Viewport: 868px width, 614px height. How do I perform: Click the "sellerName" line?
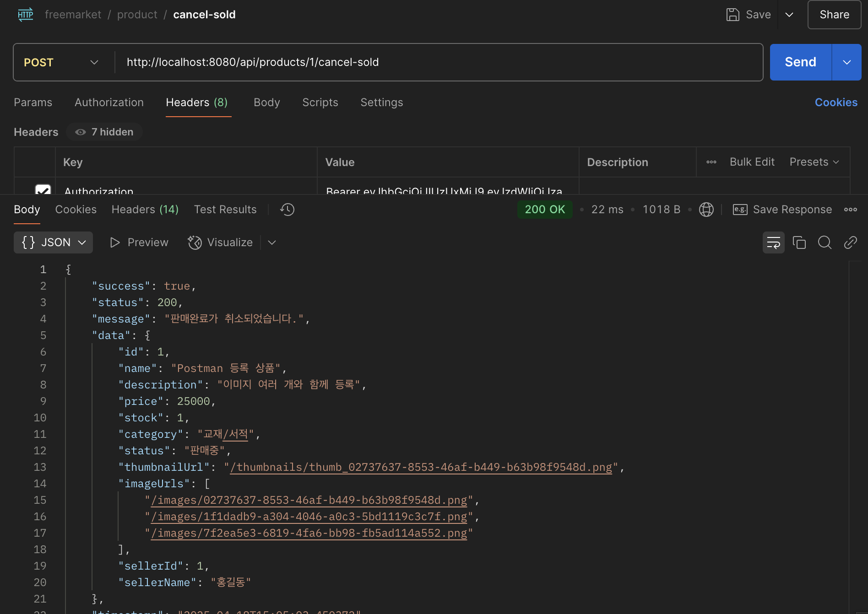[184, 582]
